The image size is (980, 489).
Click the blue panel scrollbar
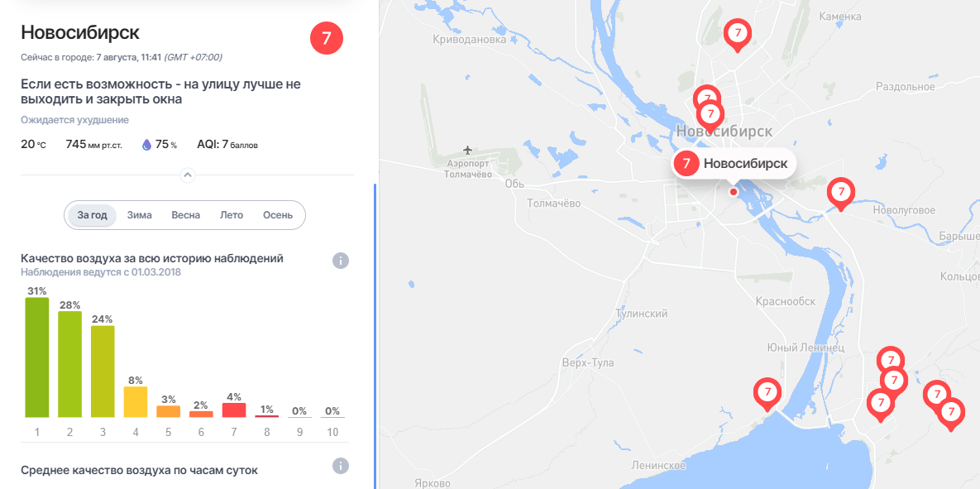click(x=375, y=337)
